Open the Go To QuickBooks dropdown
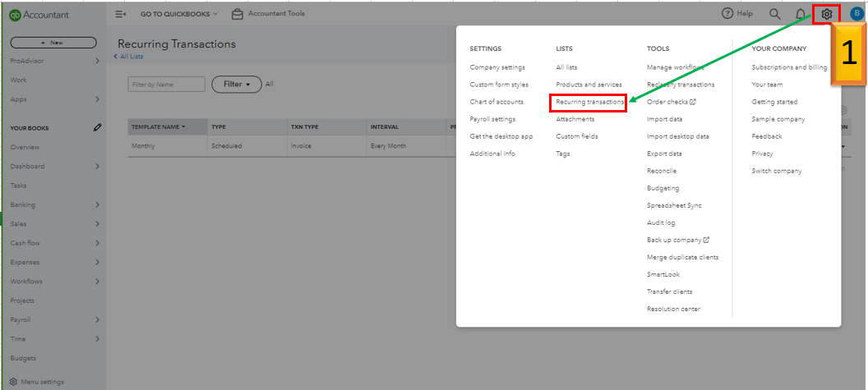This screenshot has width=868, height=390. click(179, 14)
